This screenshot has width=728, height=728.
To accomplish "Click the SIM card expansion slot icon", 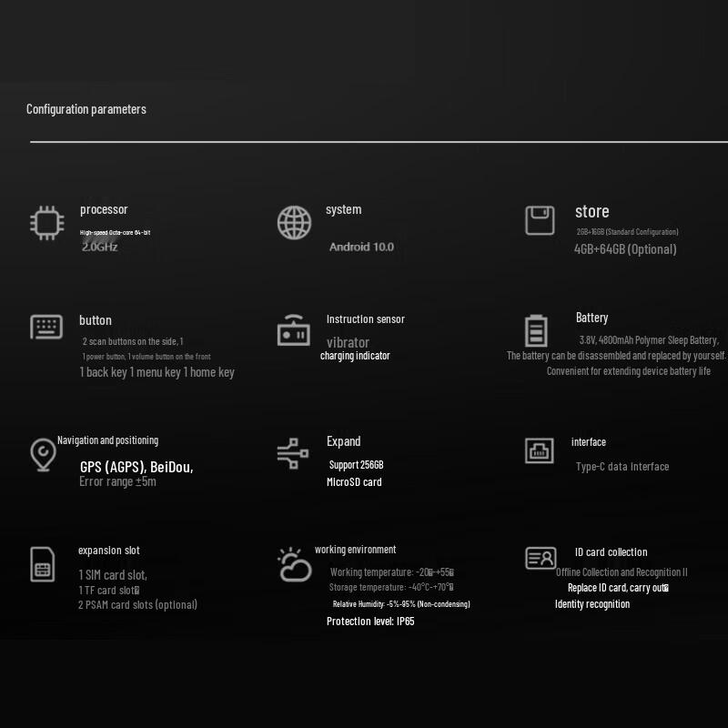I will click(x=42, y=564).
